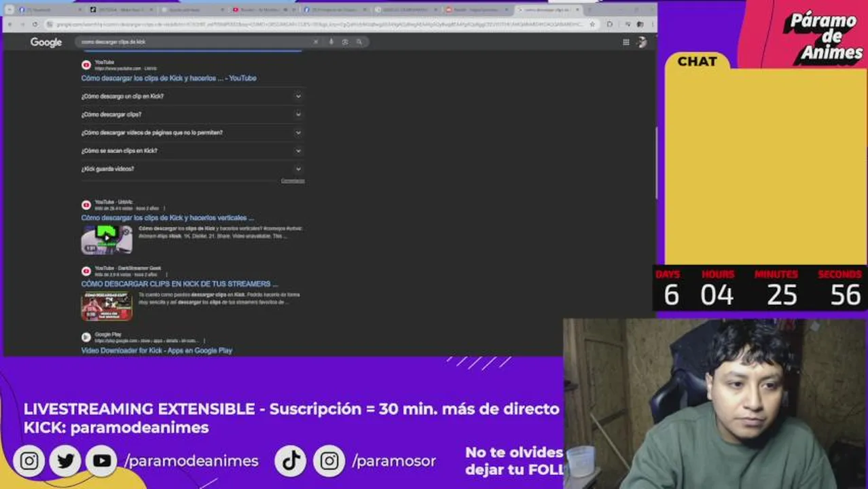868x489 pixels.
Task: Open 'Video Downloader for Kick - Apps en Google Play' link
Action: click(157, 350)
